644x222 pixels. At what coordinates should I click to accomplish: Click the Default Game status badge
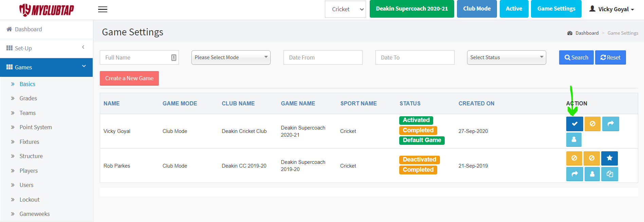[x=422, y=140]
